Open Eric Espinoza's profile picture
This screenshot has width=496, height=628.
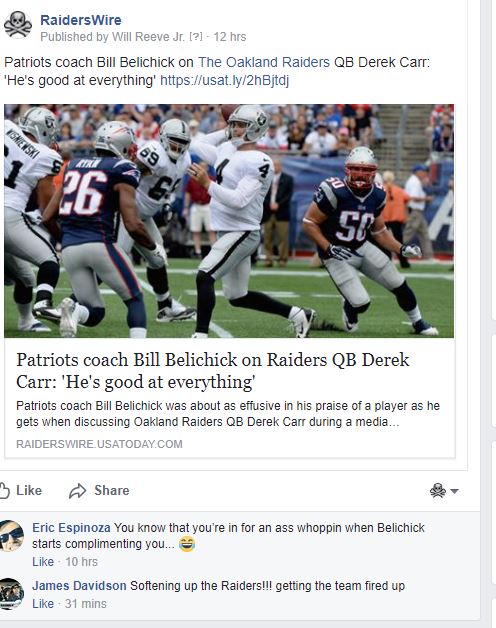tap(11, 536)
